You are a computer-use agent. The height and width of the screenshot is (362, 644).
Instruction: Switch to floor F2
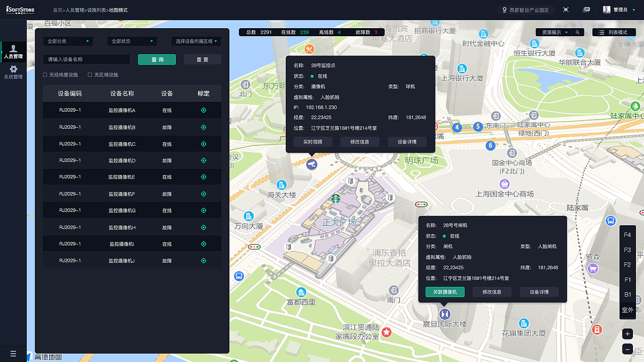pos(627,264)
